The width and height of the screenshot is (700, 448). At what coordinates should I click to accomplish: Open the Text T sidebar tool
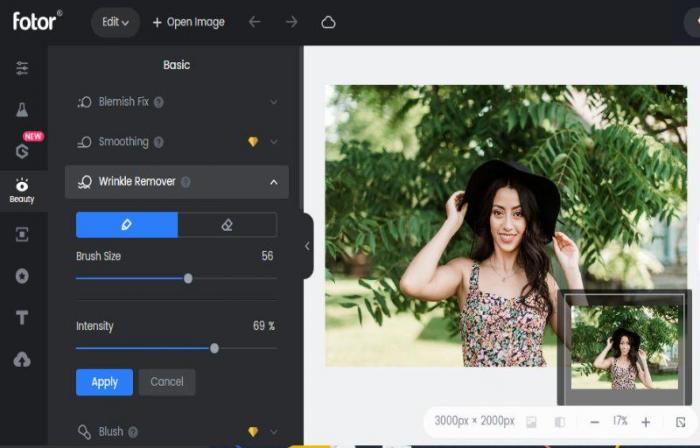[22, 317]
